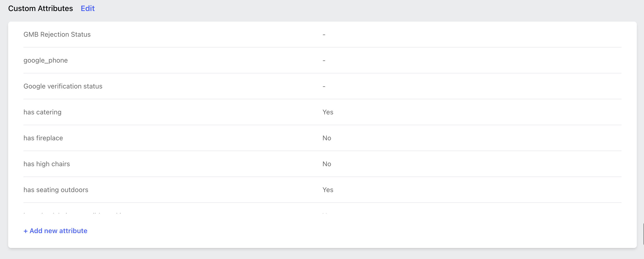Image resolution: width=644 pixels, height=259 pixels.
Task: Click the Yes value for has seating outdoors
Action: pos(328,190)
